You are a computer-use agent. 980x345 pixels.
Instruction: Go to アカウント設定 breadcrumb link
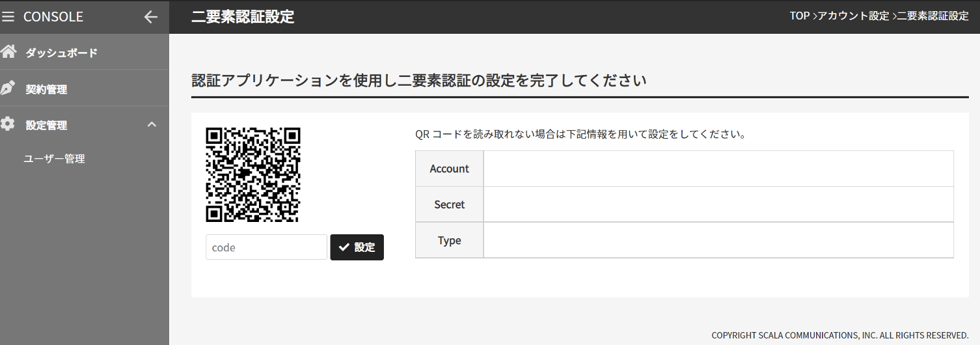tap(853, 16)
